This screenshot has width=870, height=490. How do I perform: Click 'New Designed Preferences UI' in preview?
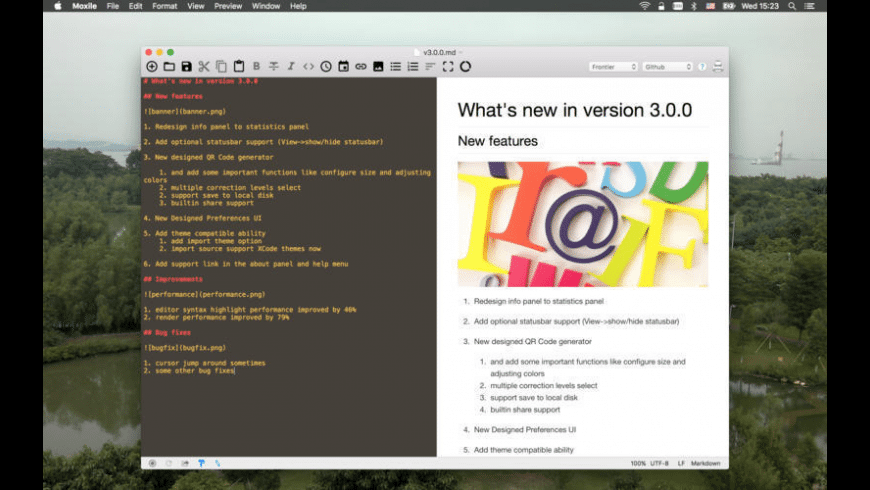(x=525, y=430)
